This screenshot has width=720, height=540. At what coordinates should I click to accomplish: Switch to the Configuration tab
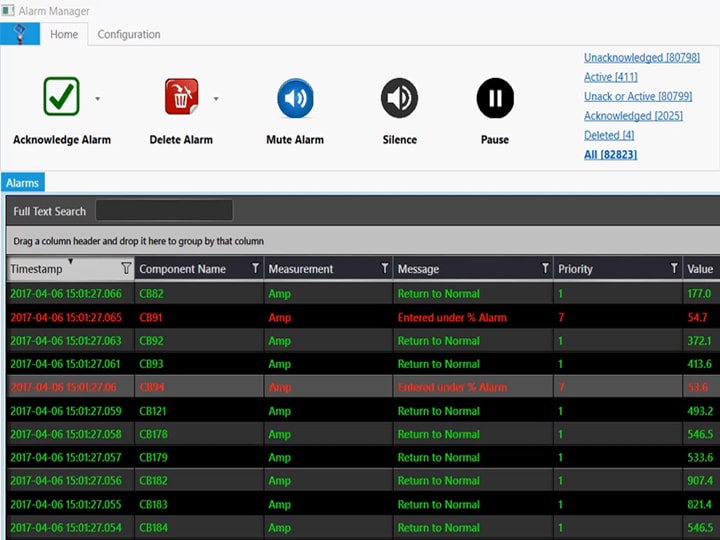129,34
